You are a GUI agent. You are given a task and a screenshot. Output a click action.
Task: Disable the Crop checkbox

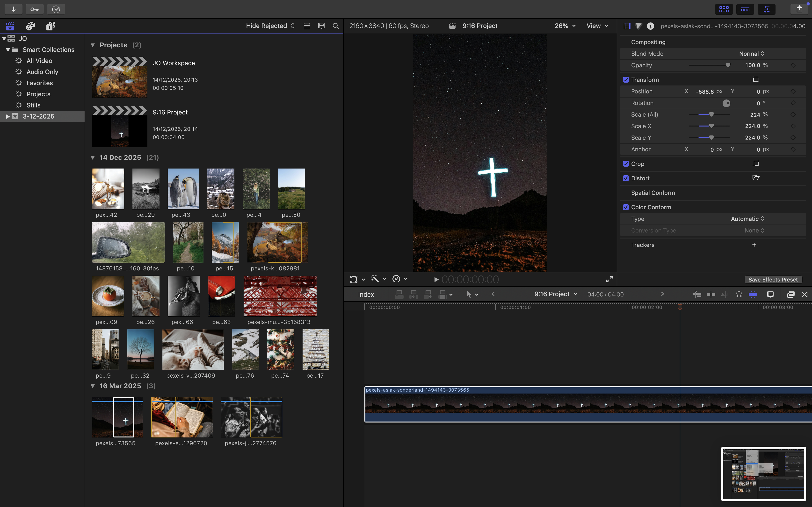tap(626, 164)
